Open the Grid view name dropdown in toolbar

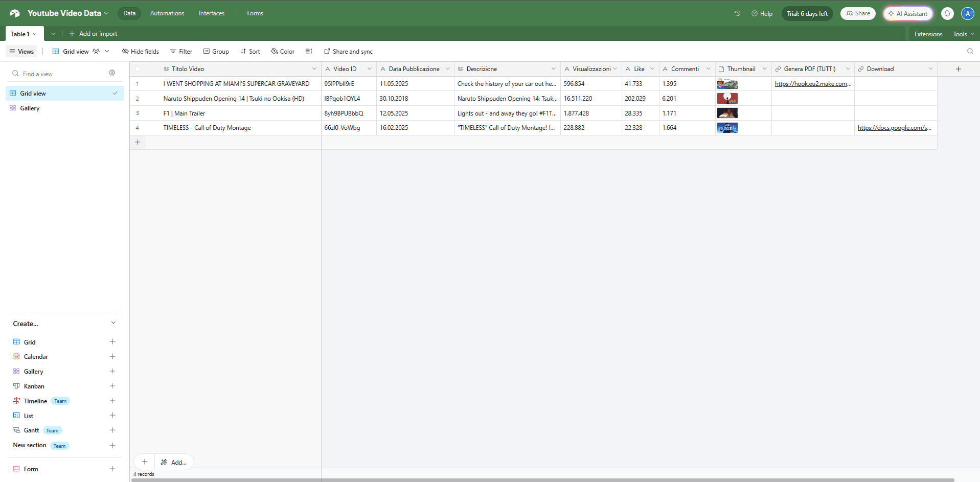point(107,51)
